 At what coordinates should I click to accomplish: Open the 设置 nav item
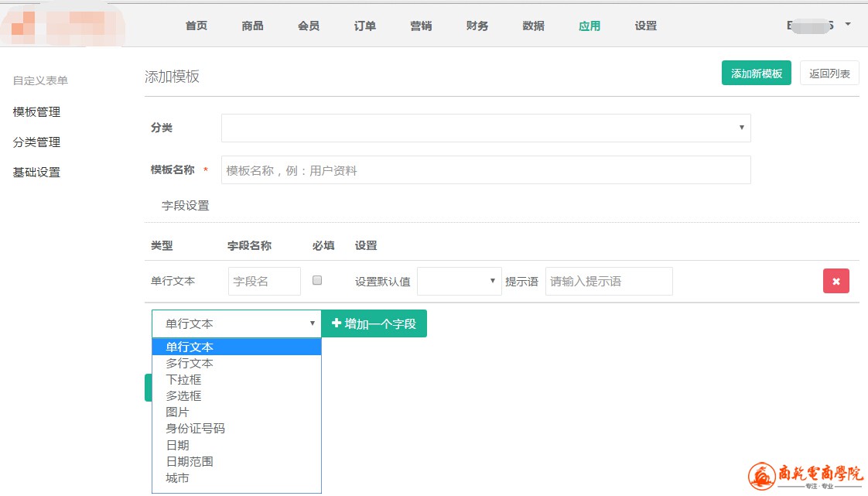pyautogui.click(x=645, y=26)
